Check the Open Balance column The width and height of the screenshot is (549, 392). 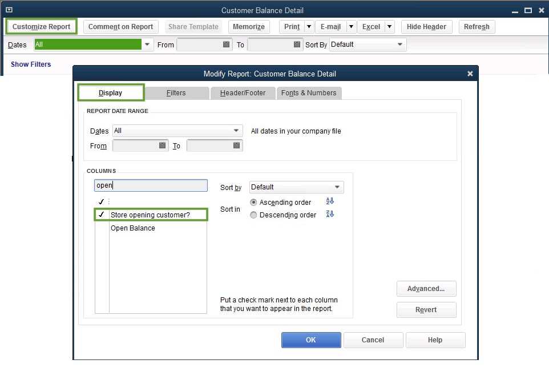[102, 228]
